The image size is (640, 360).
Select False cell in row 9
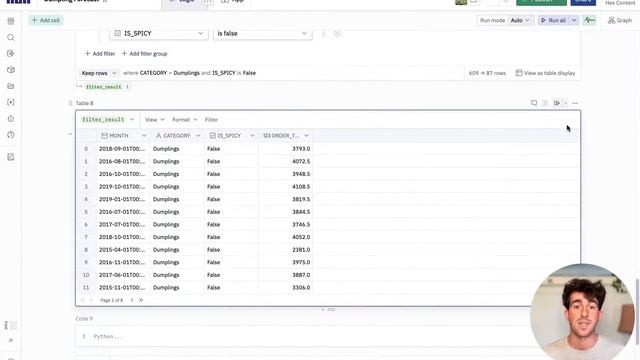tap(231, 262)
